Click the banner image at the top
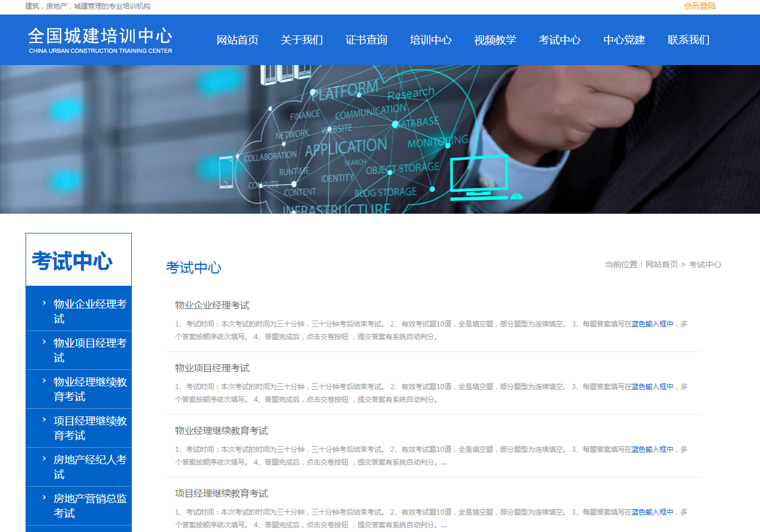The image size is (760, 532). [x=380, y=139]
